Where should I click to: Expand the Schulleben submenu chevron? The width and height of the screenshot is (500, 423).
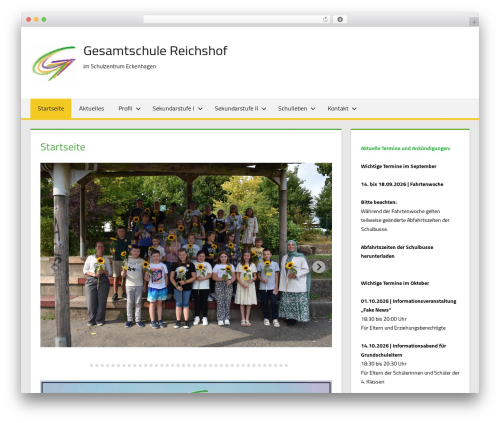click(x=313, y=109)
